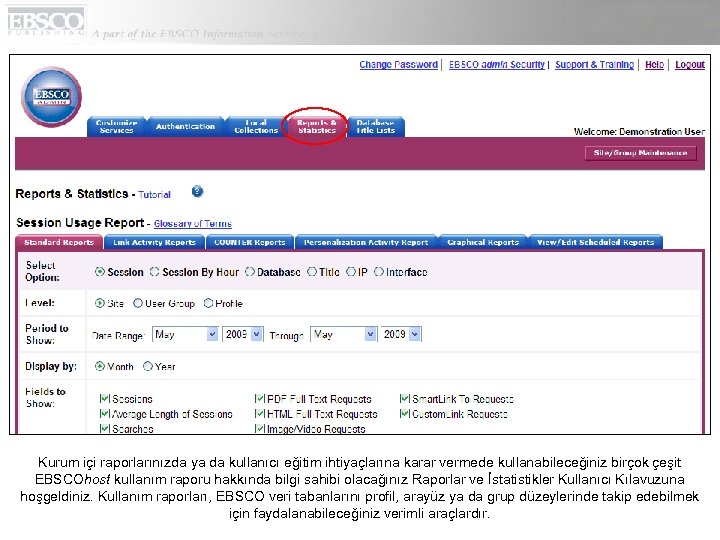
Task: Switch to Graphical Reports tab
Action: [483, 242]
